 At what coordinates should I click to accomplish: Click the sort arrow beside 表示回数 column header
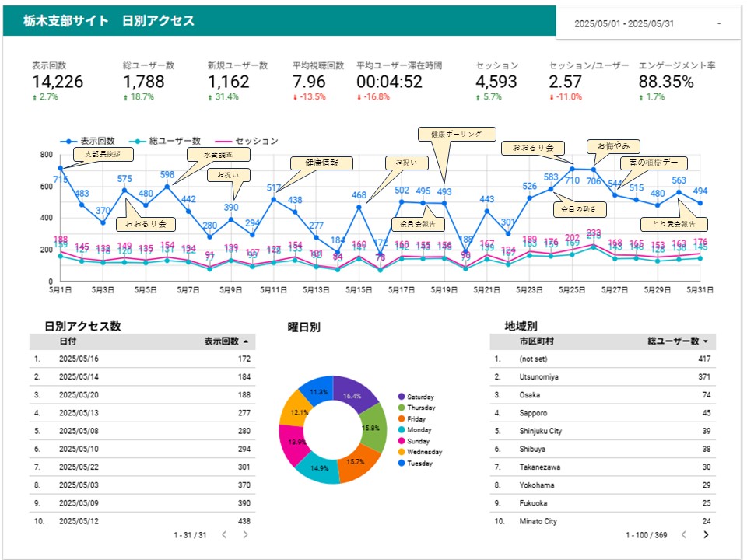tap(247, 341)
